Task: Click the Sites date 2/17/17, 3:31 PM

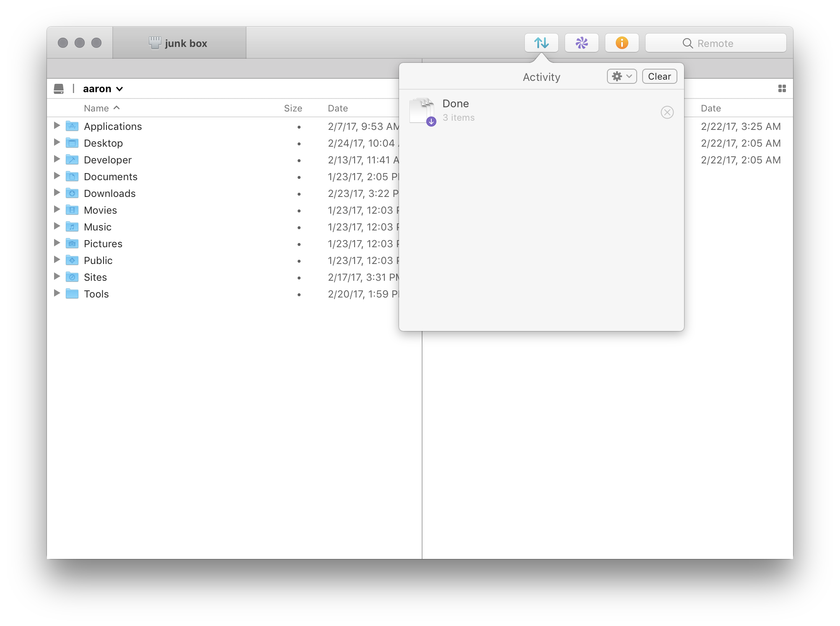Action: [x=363, y=277]
